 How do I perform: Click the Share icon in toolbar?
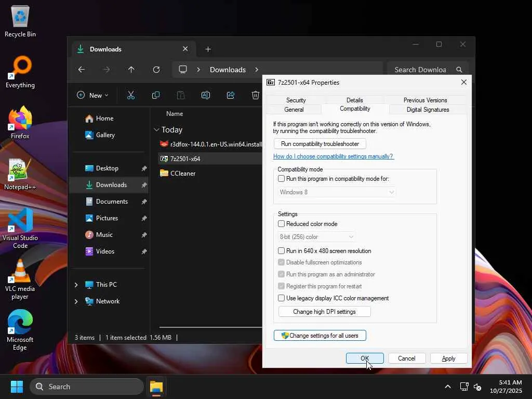click(x=231, y=96)
